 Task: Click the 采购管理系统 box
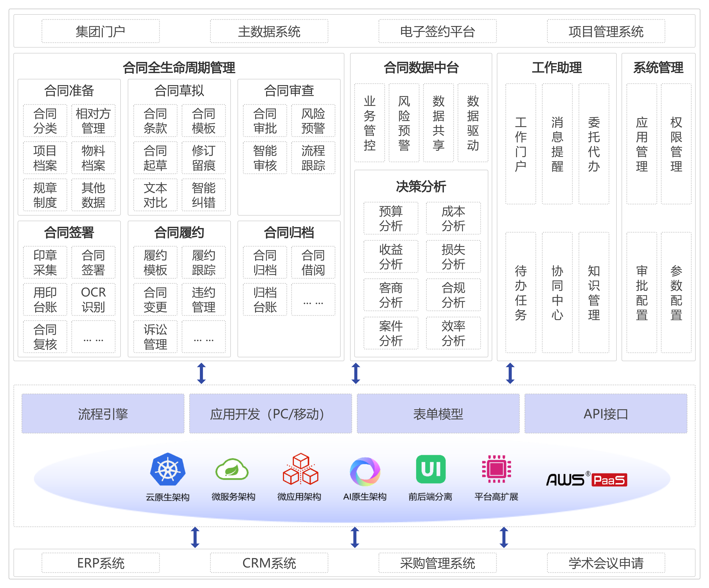coord(438,563)
